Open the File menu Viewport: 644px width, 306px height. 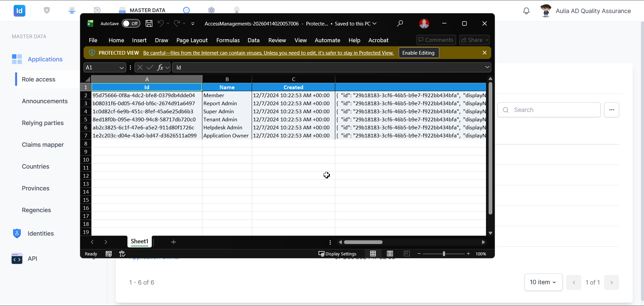(93, 40)
